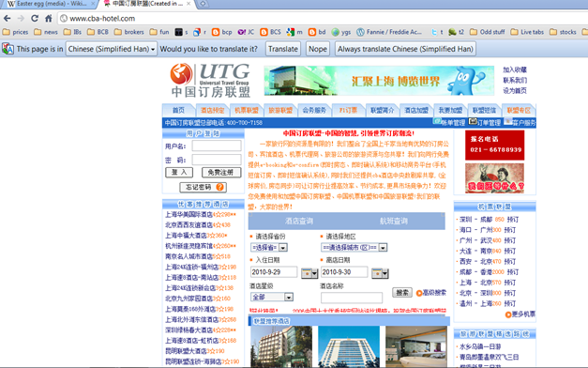Open the 'Fannie / Freddie Ac...' bookmark
The width and height of the screenshot is (588, 368).
[x=389, y=32]
